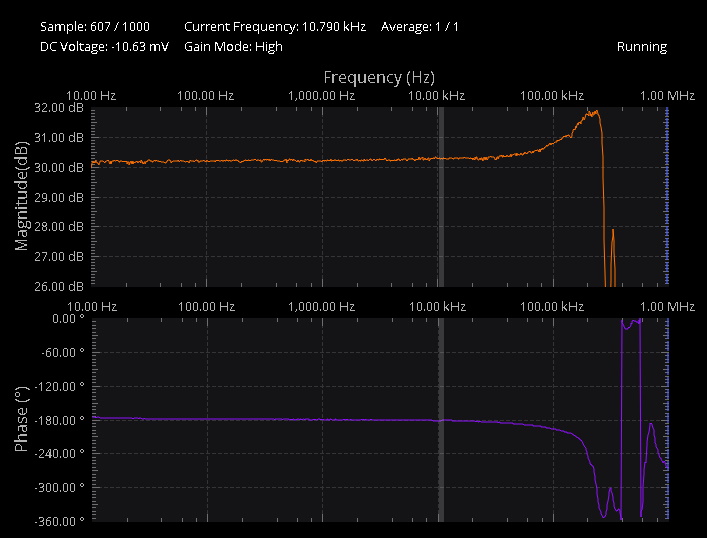The image size is (707, 538).
Task: Click the Phase (°) vertical axis label
Action: pyautogui.click(x=21, y=420)
